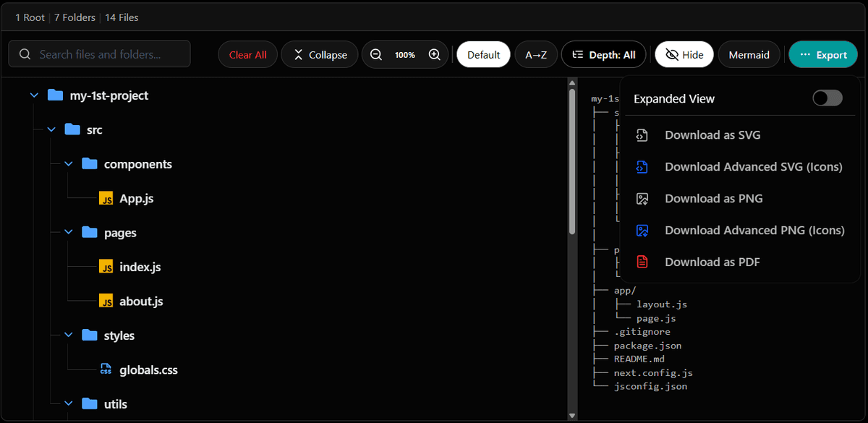
Task: Choose Download Advanced SVG (Icons)
Action: point(739,167)
